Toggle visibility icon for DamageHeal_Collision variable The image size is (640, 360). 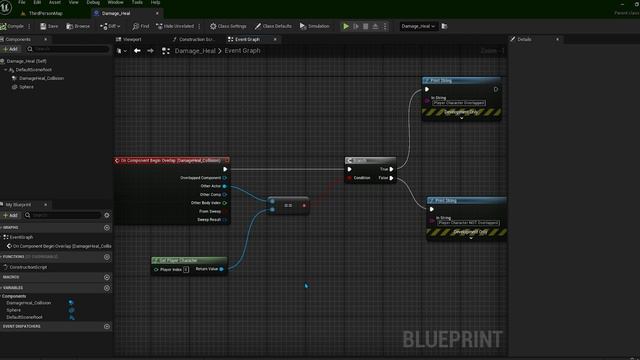[71, 302]
